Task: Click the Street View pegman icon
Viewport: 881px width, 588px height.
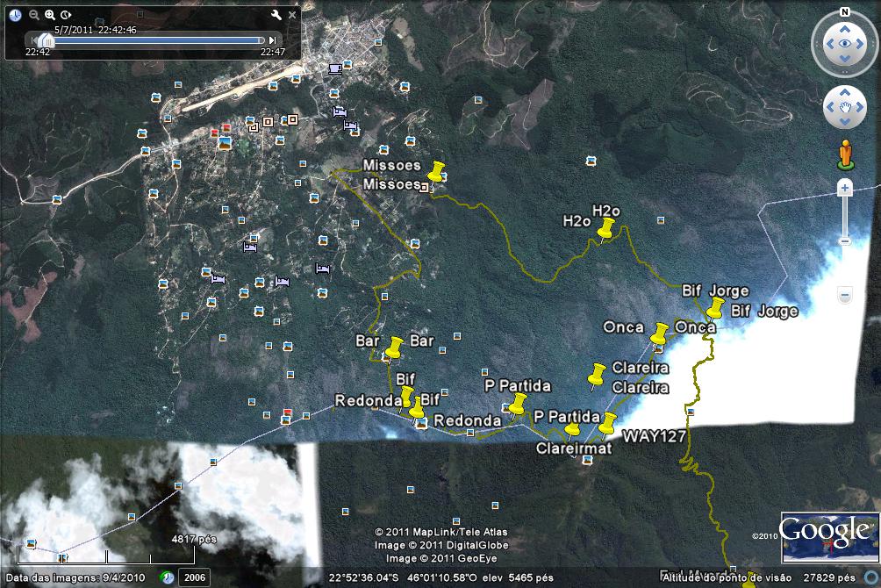Action: click(x=845, y=154)
